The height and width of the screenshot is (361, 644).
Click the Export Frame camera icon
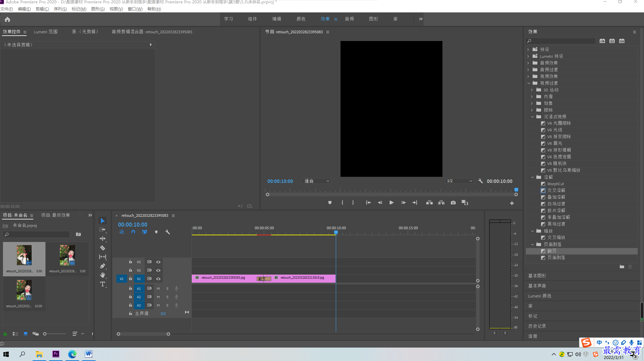pyautogui.click(x=453, y=203)
